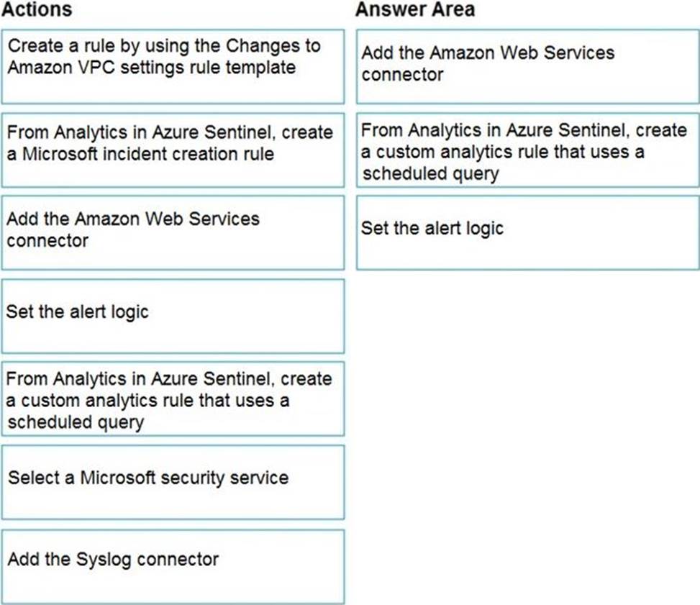Screen dimensions: 700x605
Task: Select the action about the Syslog connector
Action: 173,566
